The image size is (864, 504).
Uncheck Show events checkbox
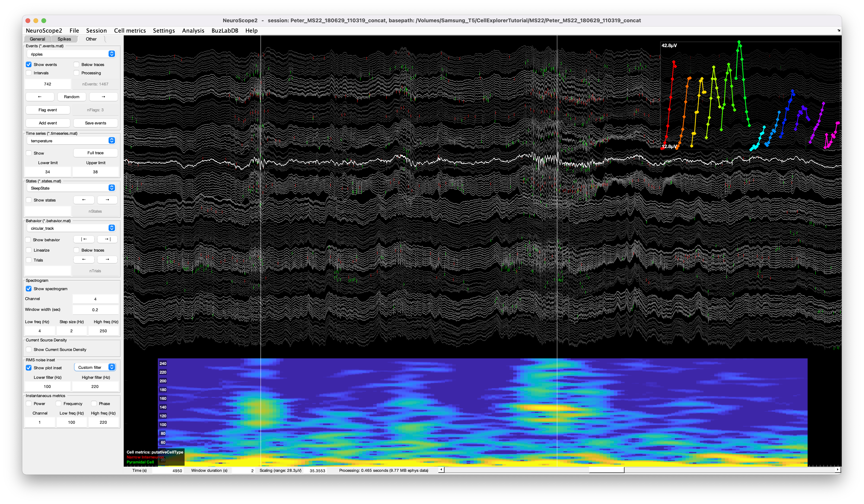[x=29, y=64]
